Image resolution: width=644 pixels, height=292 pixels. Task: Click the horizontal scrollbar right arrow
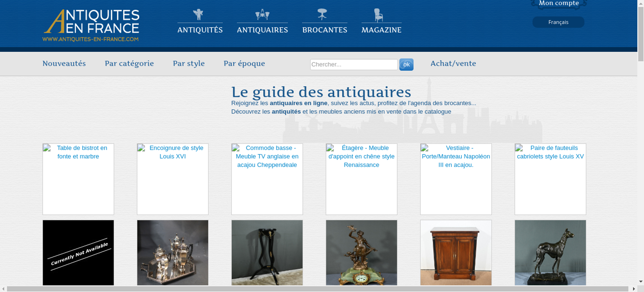[634, 289]
